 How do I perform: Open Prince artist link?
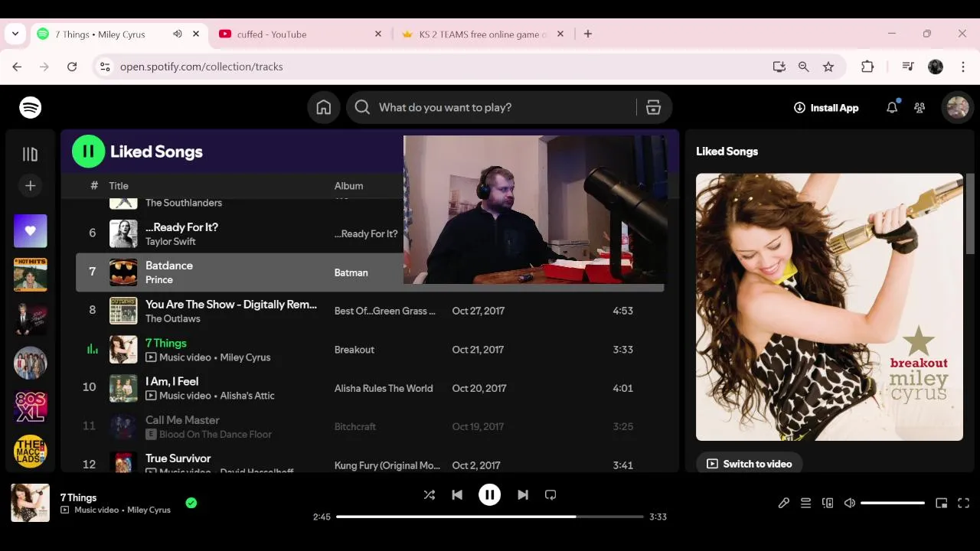point(159,280)
